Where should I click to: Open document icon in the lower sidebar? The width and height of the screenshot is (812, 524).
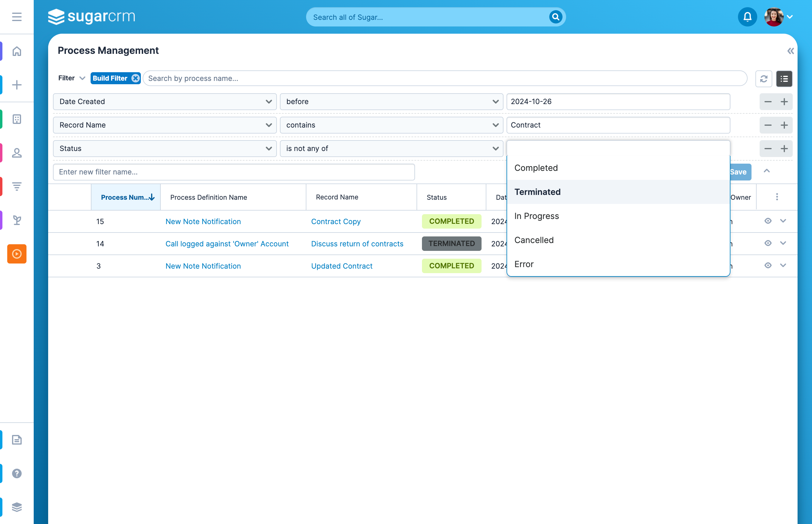pyautogui.click(x=17, y=439)
